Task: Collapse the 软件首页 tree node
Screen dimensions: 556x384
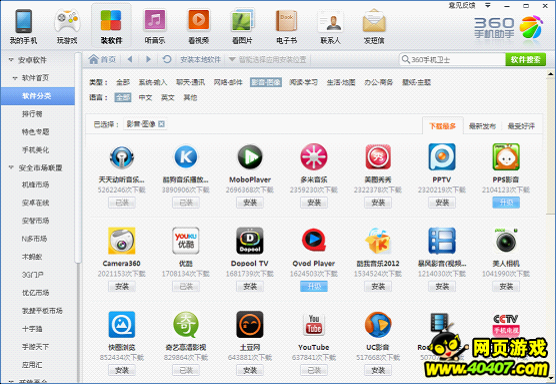Action: (15, 78)
